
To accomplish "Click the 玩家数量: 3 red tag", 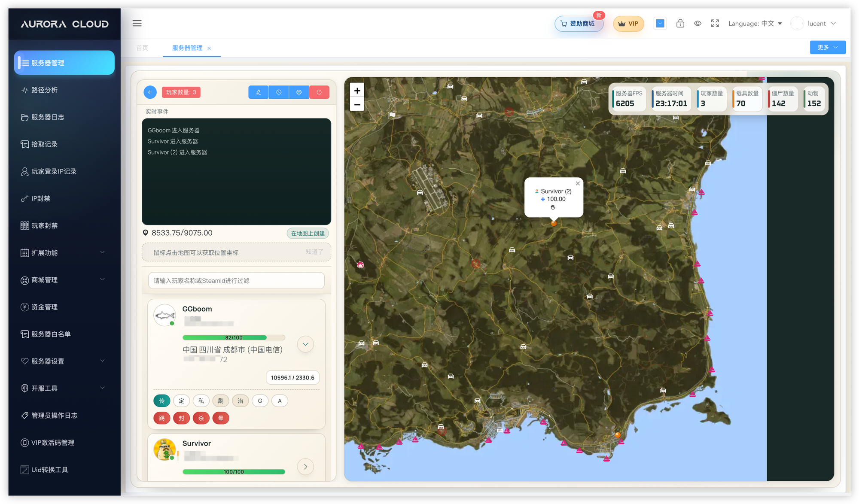I will [x=181, y=92].
